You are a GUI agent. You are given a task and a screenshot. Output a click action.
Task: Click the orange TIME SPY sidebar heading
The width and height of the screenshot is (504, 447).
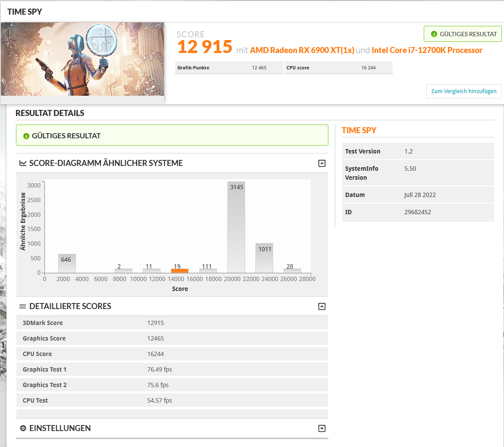coord(359,130)
